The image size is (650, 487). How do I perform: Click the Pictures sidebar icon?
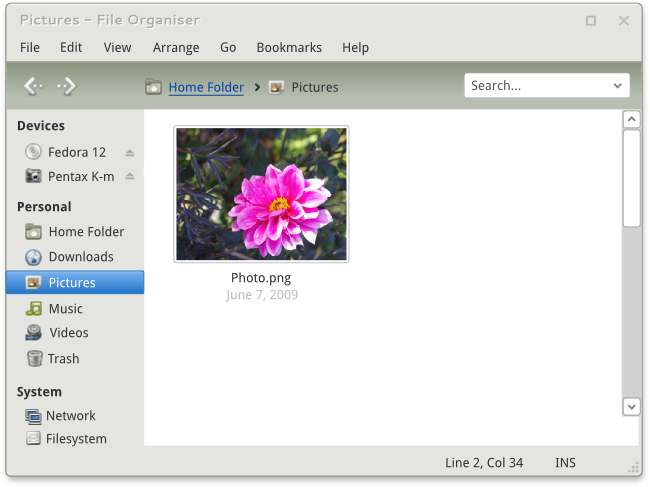tap(33, 283)
